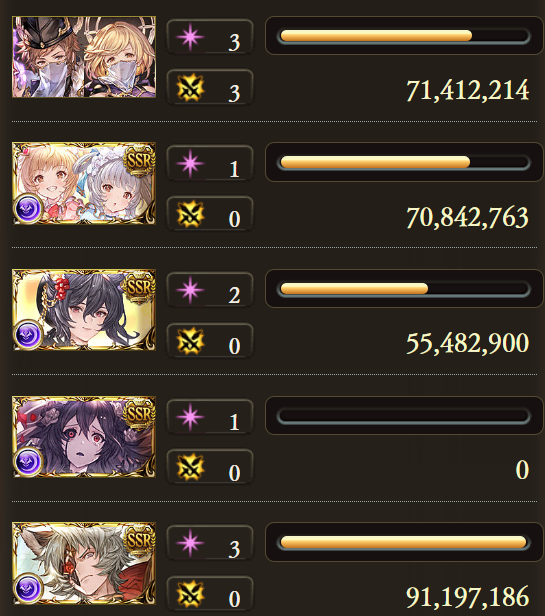Click the damage total 55,482,900
Viewport: 545px width, 616px height.
(x=467, y=343)
